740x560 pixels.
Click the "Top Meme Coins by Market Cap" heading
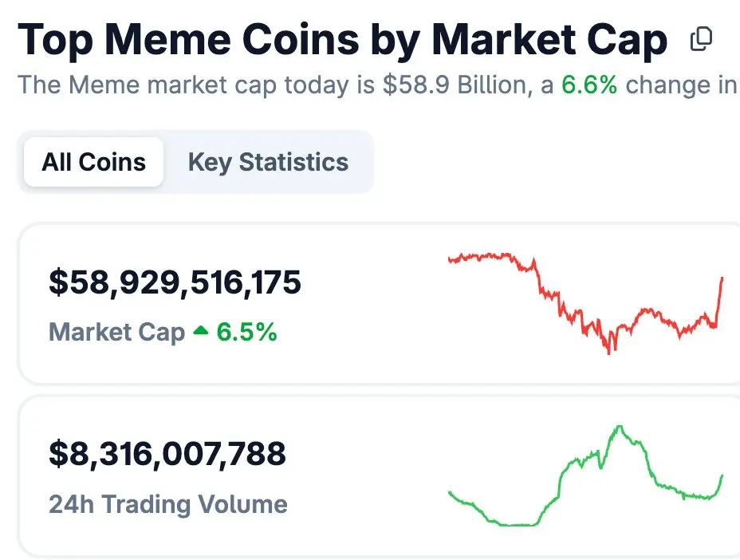343,40
